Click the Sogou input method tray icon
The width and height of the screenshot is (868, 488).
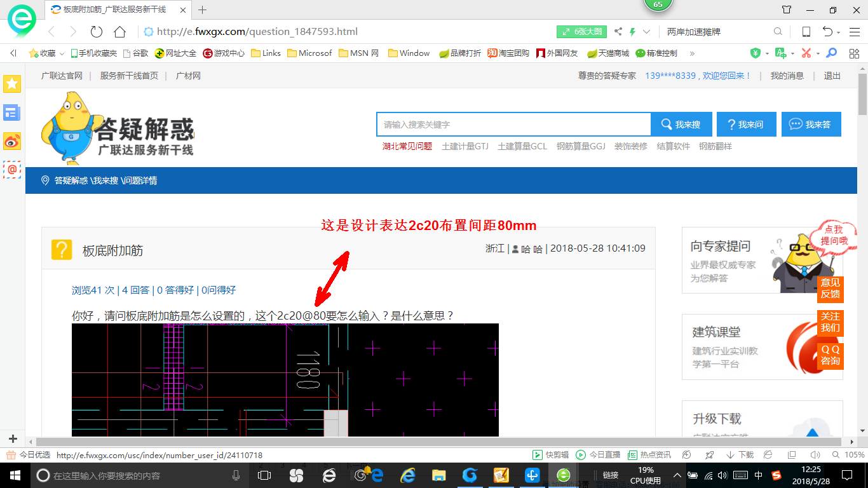(x=776, y=475)
